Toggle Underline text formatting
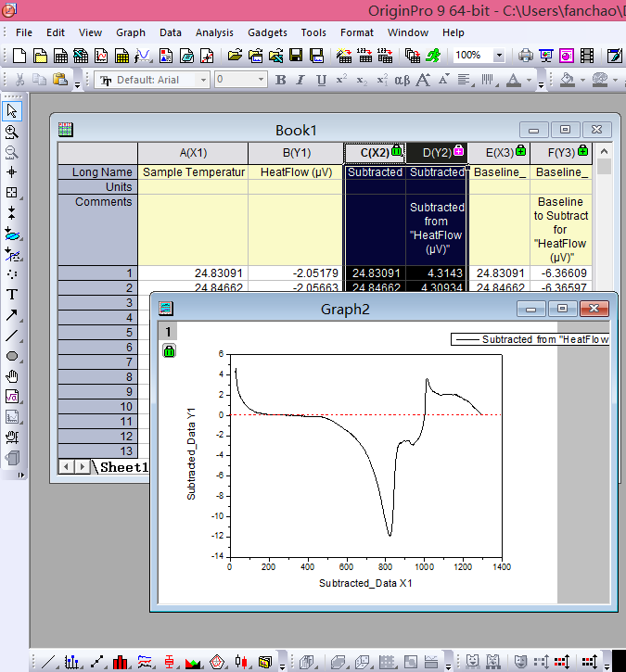Screen dimensions: 626x672 coord(321,80)
